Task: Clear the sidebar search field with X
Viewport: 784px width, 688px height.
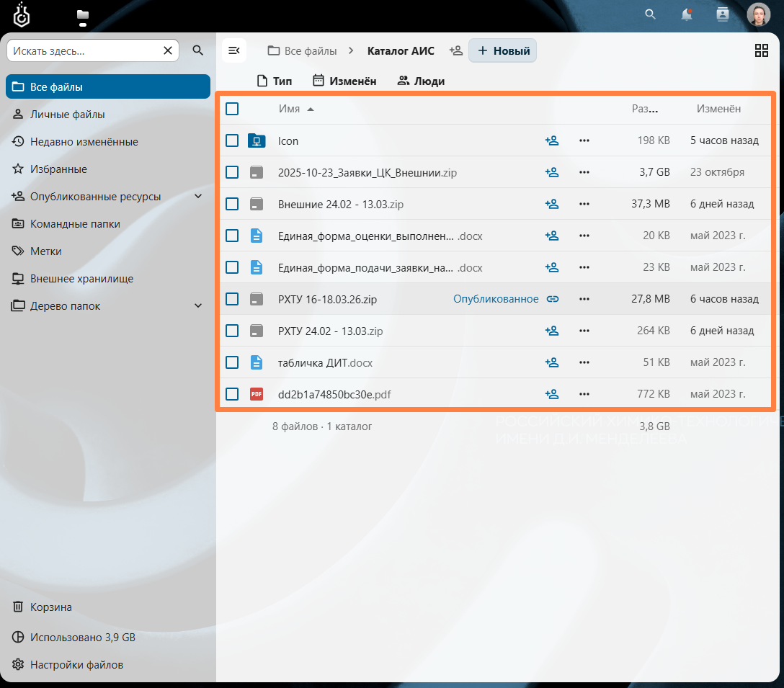Action: coord(168,50)
